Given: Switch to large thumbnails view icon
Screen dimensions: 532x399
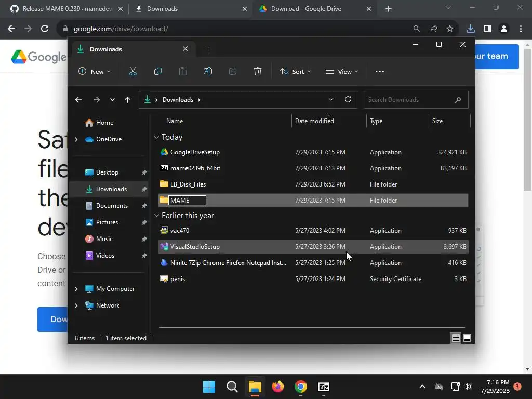Looking at the screenshot, I should pyautogui.click(x=467, y=338).
